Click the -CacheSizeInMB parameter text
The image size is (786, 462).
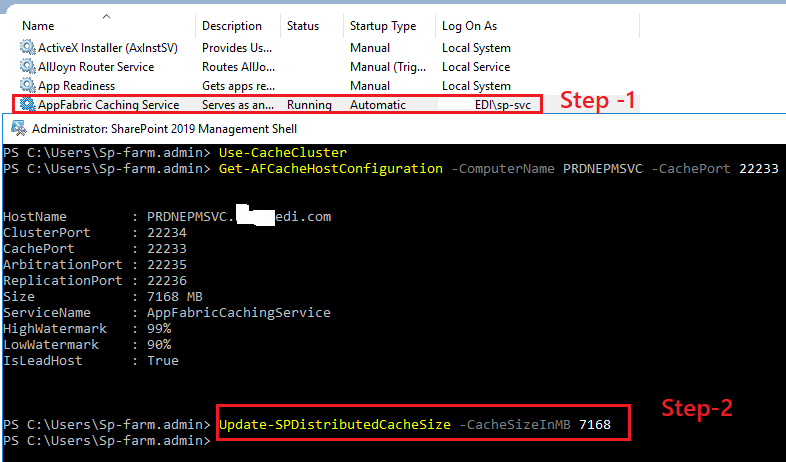coord(515,425)
